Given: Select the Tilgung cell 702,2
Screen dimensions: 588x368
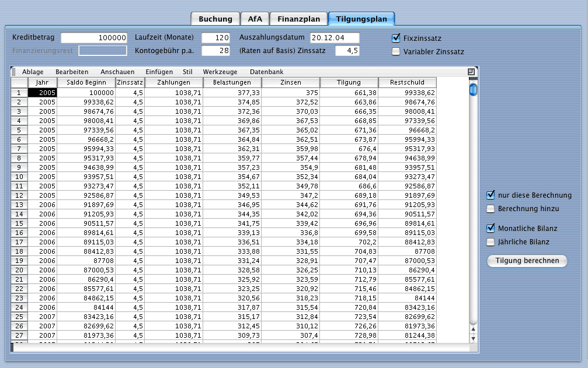Looking at the screenshot, I should [349, 242].
